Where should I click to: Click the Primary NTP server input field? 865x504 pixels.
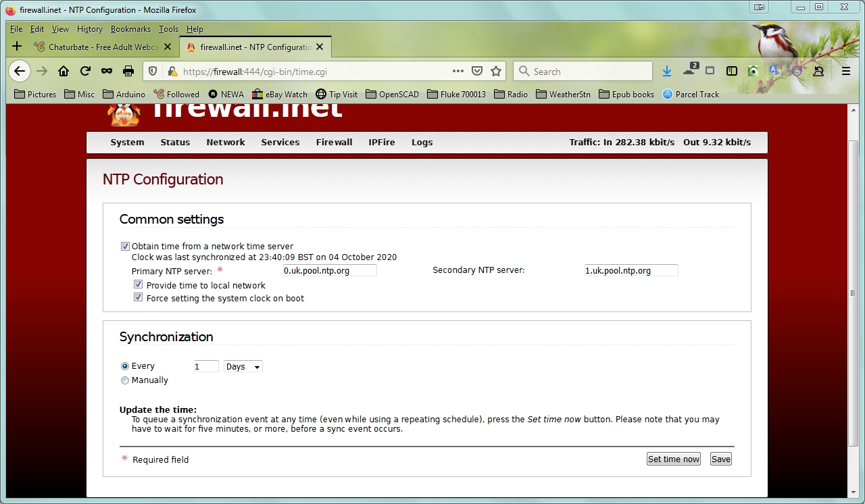point(329,270)
